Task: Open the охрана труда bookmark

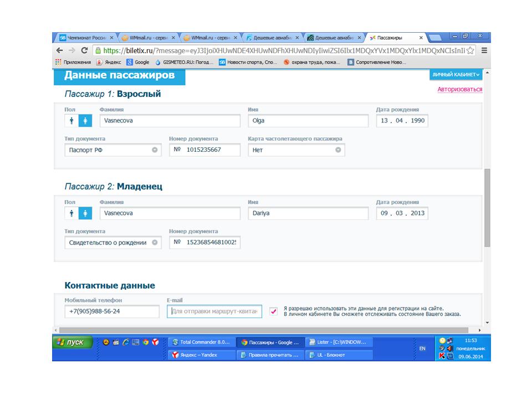Action: 312,62
